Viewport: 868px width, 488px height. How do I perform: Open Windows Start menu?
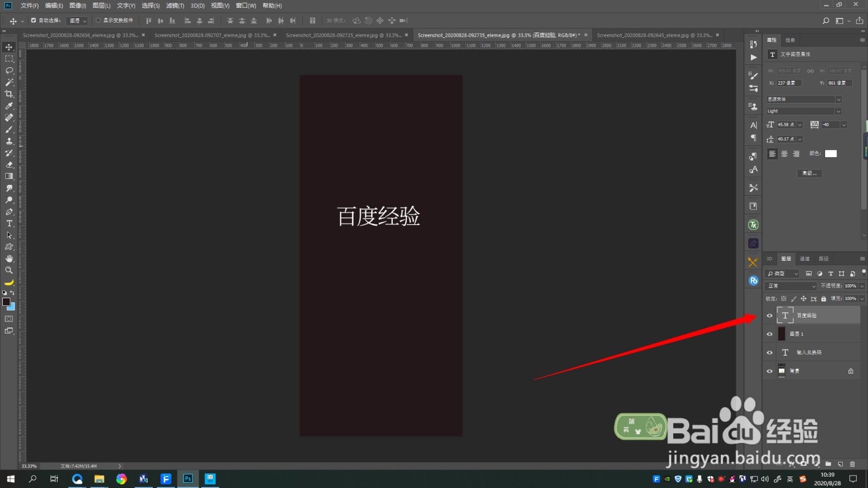[10, 479]
